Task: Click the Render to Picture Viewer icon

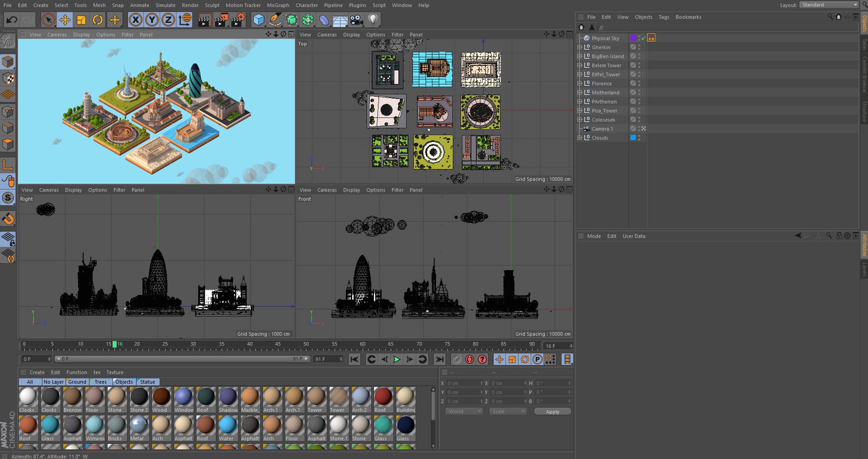Action: coord(221,20)
